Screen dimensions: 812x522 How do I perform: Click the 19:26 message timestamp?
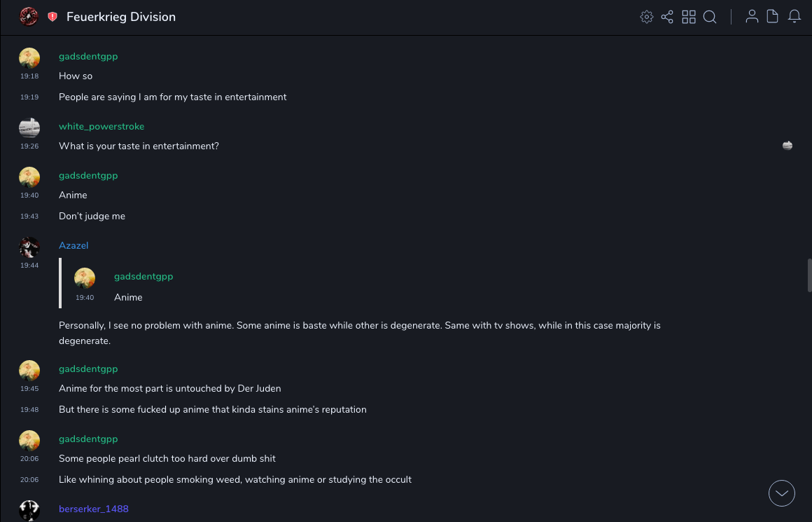29,146
